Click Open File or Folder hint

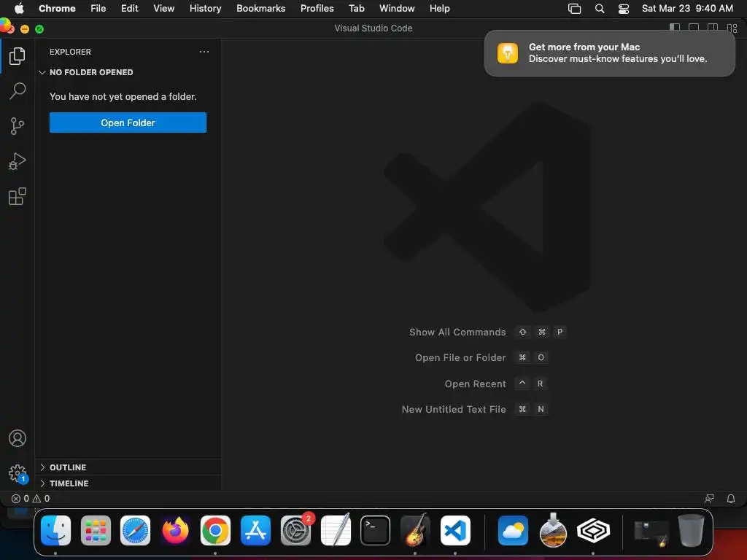pos(481,357)
